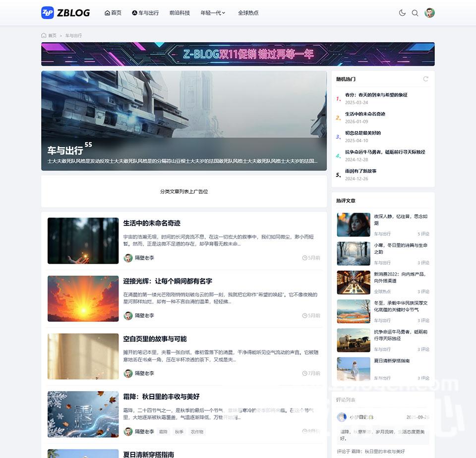
Task: Open thumbnail of 夜深人静，忆往昔 article
Action: [x=354, y=225]
